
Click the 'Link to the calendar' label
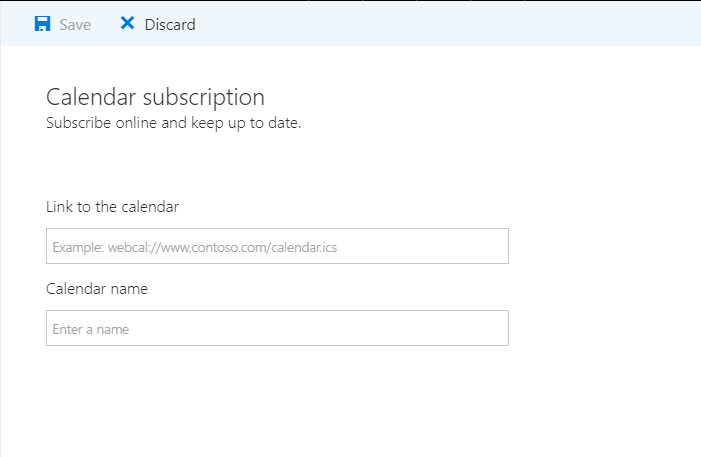(x=112, y=207)
